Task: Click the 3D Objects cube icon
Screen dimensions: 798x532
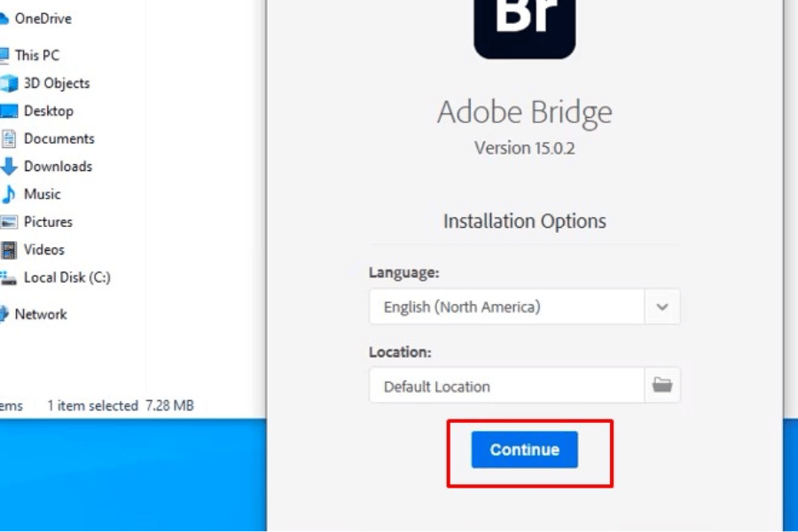Action: [x=9, y=83]
